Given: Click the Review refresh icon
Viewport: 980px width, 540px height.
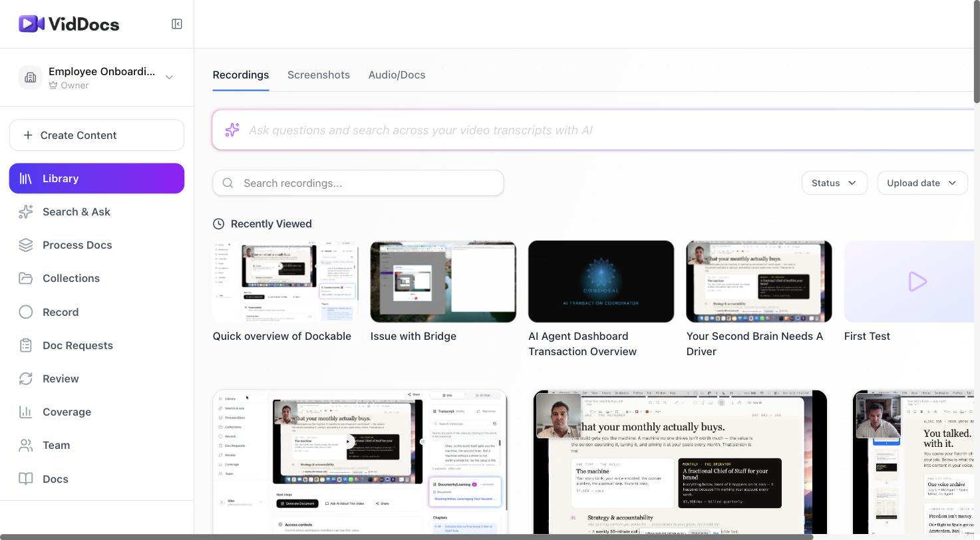Looking at the screenshot, I should click(x=26, y=378).
